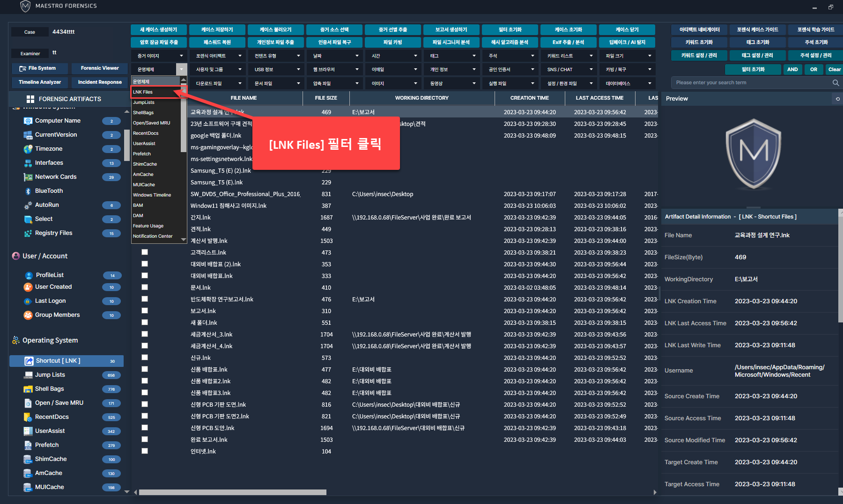Click the search term input field
The height and width of the screenshot is (504, 843).
pos(749,83)
